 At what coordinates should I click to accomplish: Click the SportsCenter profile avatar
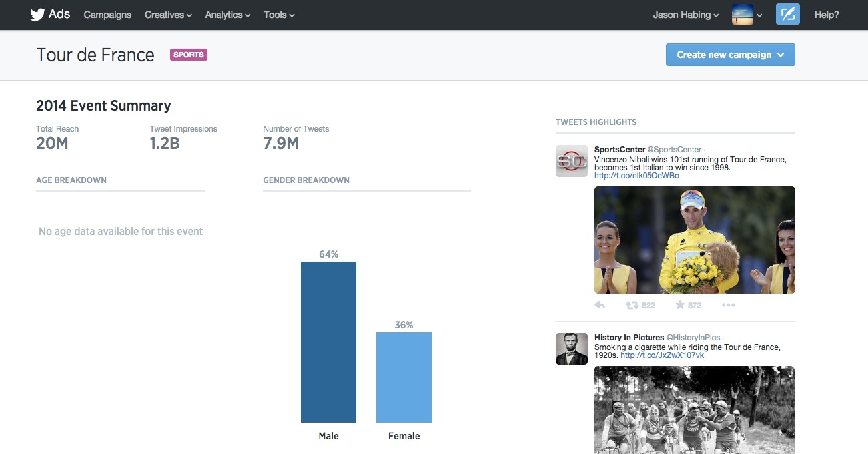click(571, 160)
